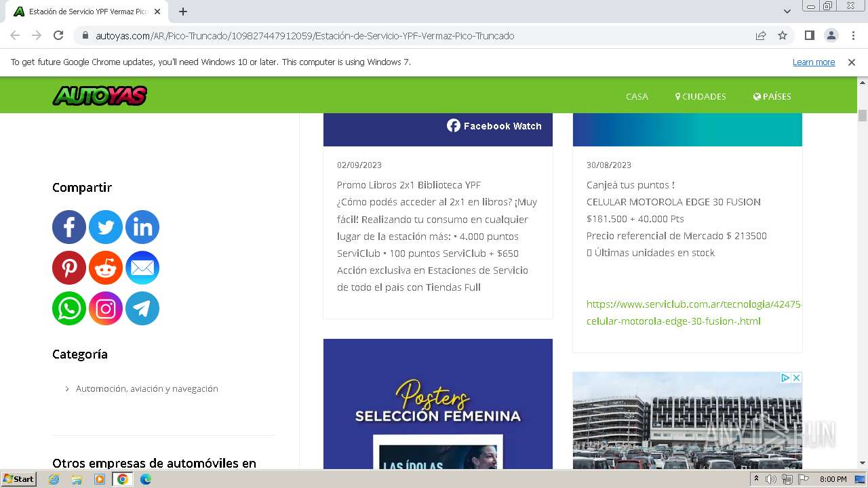Select the Estación de Servicio YPF tab

[x=87, y=12]
